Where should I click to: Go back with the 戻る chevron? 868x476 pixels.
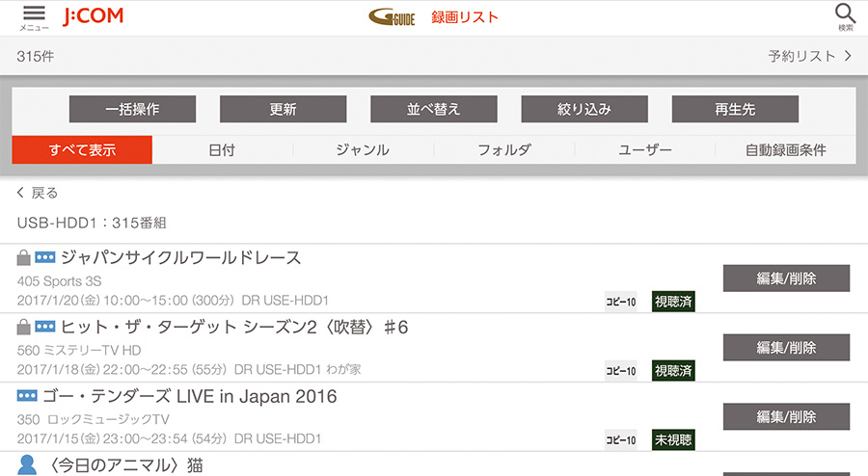click(20, 193)
